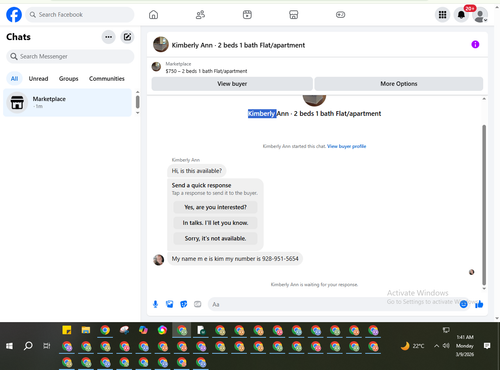Open File Explorer from taskbar
The height and width of the screenshot is (370, 500).
(x=86, y=330)
